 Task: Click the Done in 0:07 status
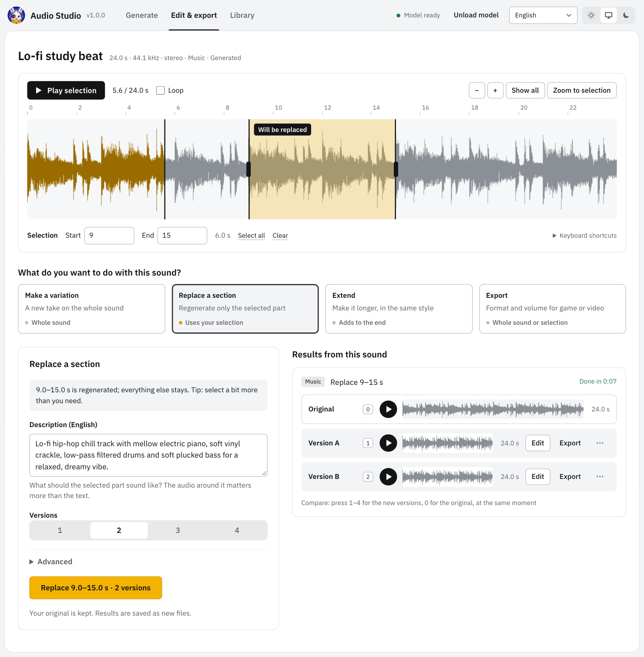598,381
